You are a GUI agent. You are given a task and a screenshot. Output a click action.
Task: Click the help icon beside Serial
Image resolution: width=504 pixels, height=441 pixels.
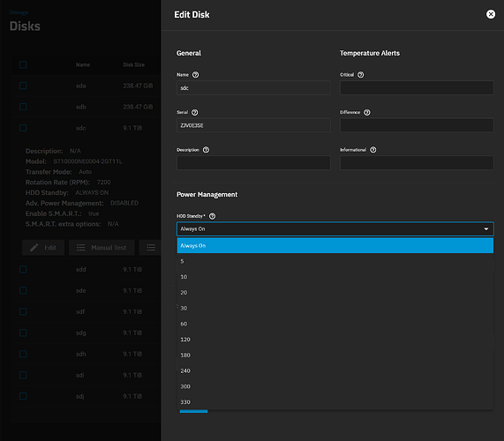[195, 112]
